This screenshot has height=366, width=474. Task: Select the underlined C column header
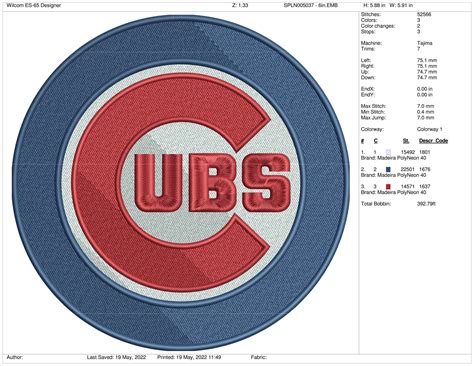coord(376,141)
